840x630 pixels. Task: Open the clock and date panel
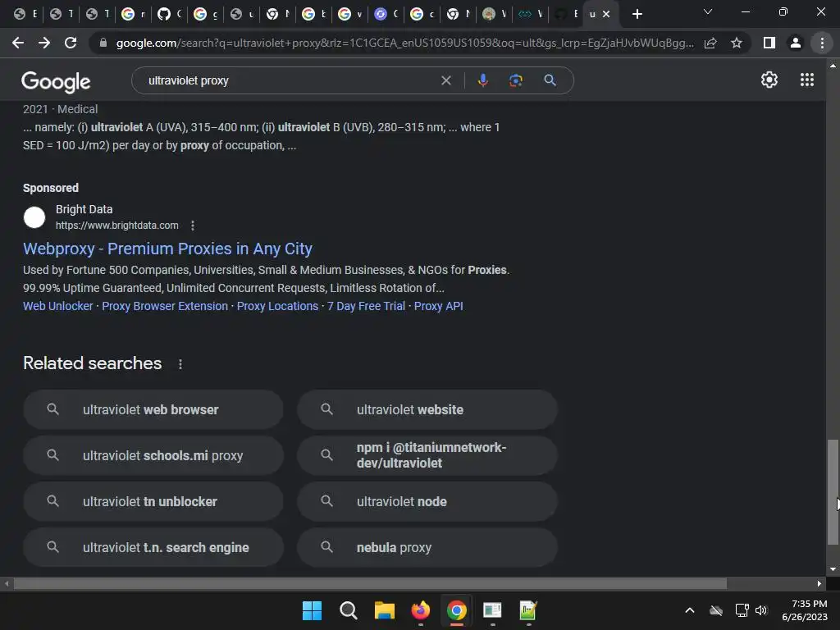(x=805, y=610)
